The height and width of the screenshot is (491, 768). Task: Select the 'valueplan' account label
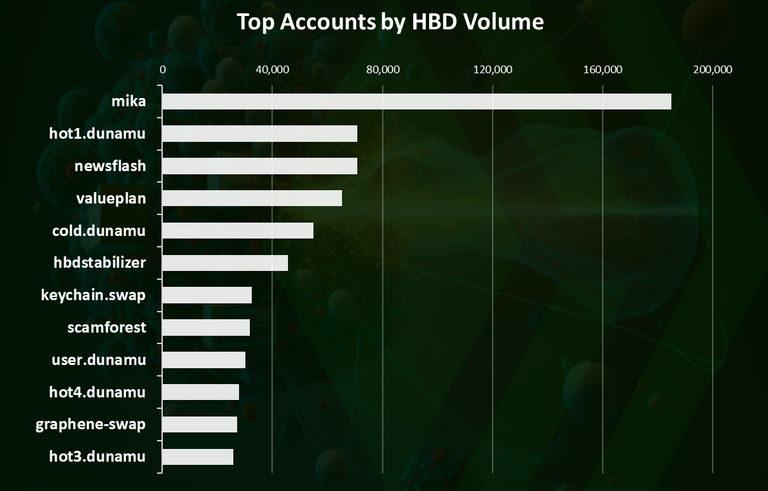[x=111, y=198]
